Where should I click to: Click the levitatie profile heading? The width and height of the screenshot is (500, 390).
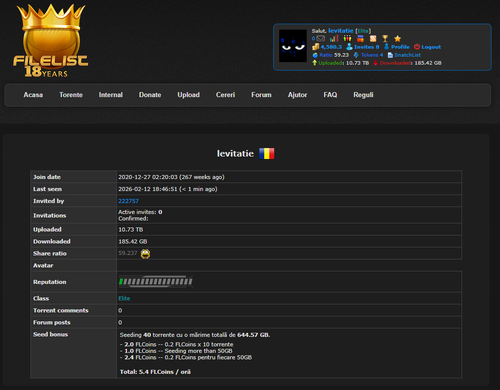235,154
